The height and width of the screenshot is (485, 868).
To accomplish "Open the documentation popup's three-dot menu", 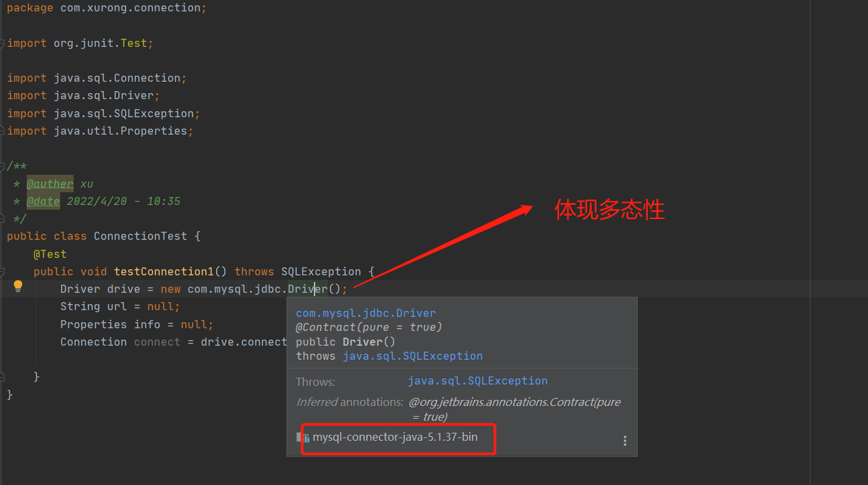I will click(625, 440).
